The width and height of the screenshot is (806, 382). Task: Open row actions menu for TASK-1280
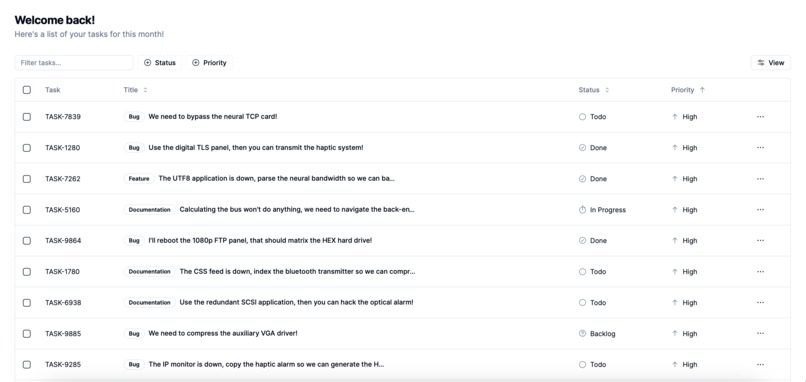pyautogui.click(x=760, y=148)
